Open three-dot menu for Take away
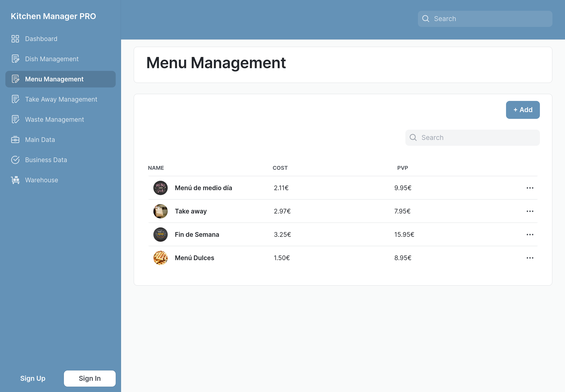565x392 pixels. click(x=530, y=211)
